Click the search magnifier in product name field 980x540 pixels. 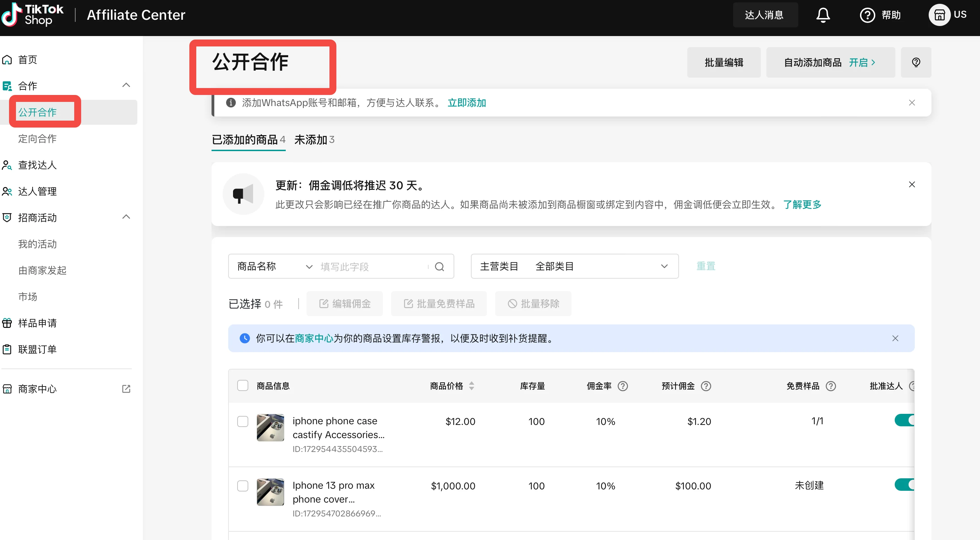440,266
